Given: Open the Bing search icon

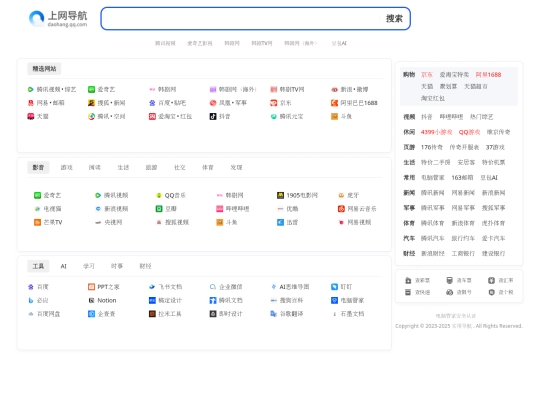Looking at the screenshot, I should [31, 300].
